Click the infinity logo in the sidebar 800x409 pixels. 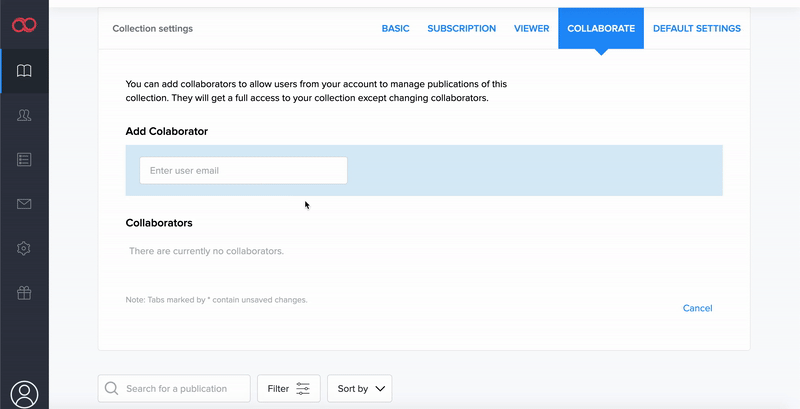coord(24,24)
